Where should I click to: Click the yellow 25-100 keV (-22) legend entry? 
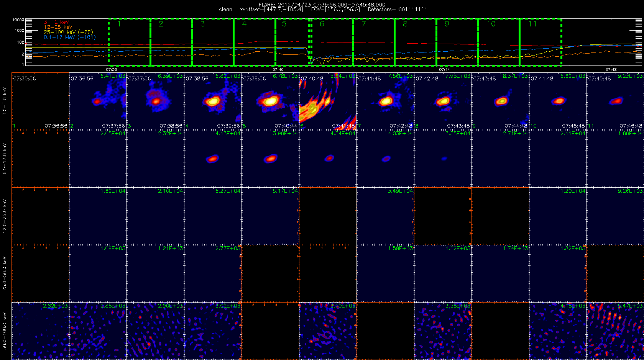[x=68, y=32]
